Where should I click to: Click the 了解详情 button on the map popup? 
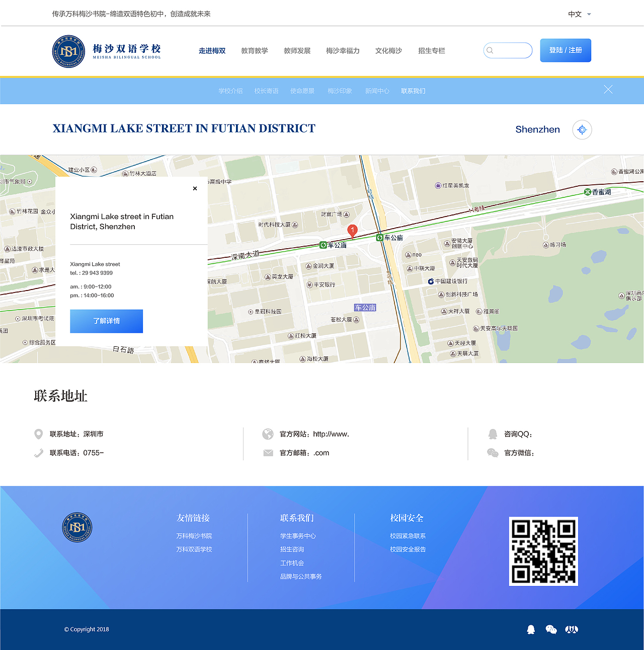point(106,321)
